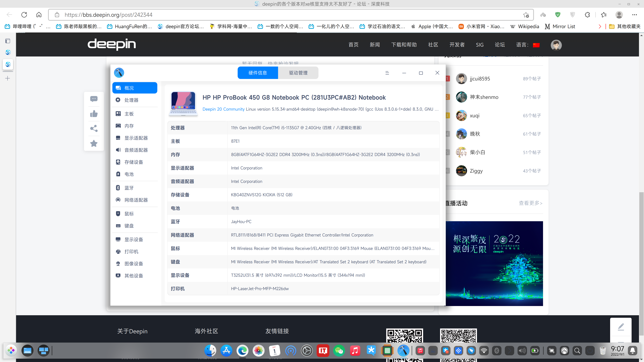
Task: Star the post using the favorite icon
Action: (94, 143)
